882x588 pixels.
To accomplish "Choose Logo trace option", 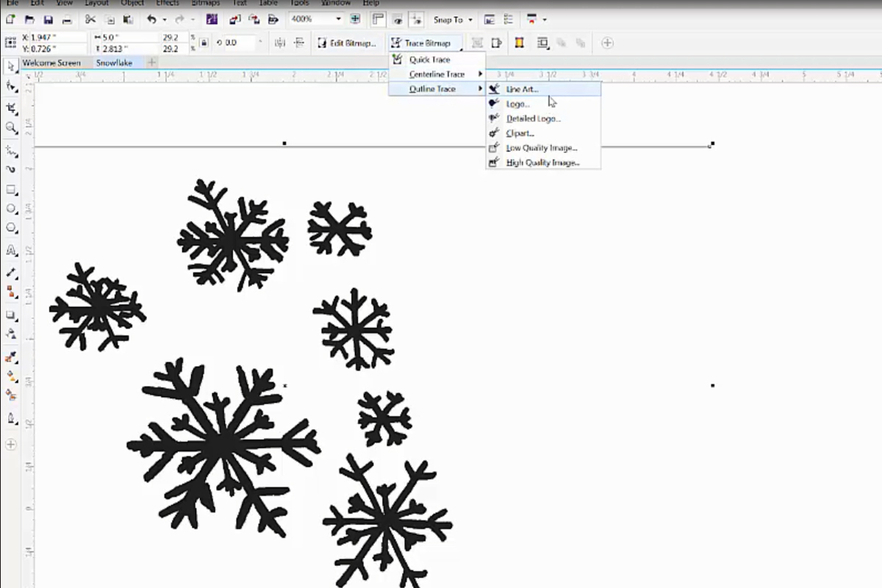I will coord(544,104).
